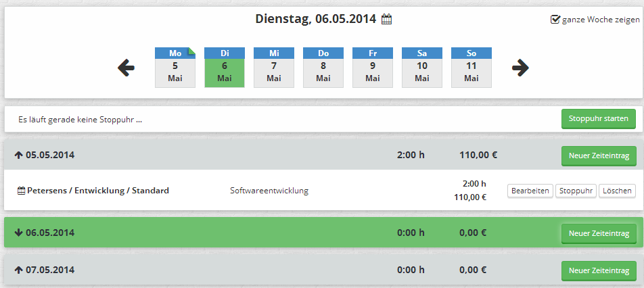
Task: Select Wednesday 7 Mai day tile
Action: [274, 68]
